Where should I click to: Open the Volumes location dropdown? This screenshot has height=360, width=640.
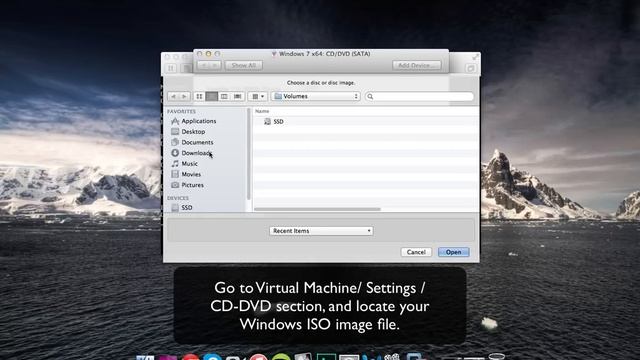316,96
